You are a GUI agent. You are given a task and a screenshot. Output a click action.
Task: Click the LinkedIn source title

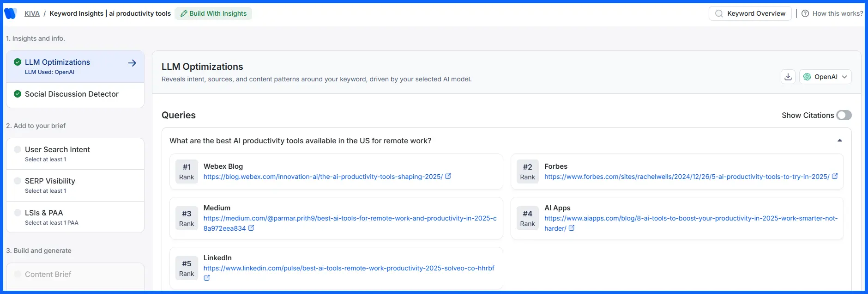click(x=217, y=258)
